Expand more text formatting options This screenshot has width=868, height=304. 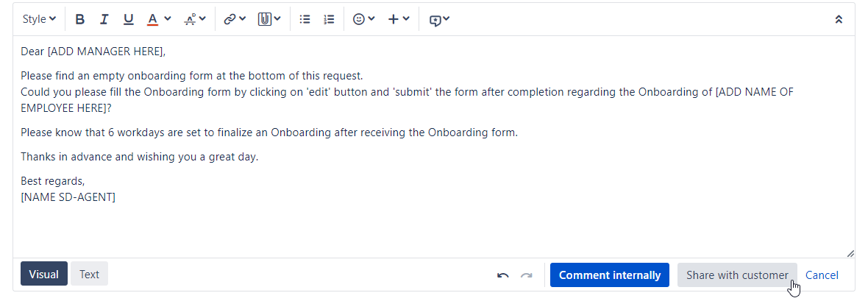(195, 19)
